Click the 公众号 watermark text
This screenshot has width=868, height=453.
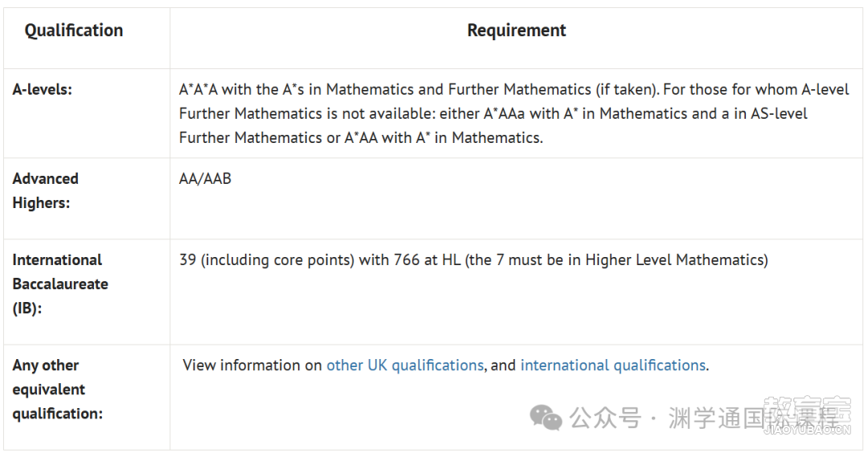click(605, 418)
